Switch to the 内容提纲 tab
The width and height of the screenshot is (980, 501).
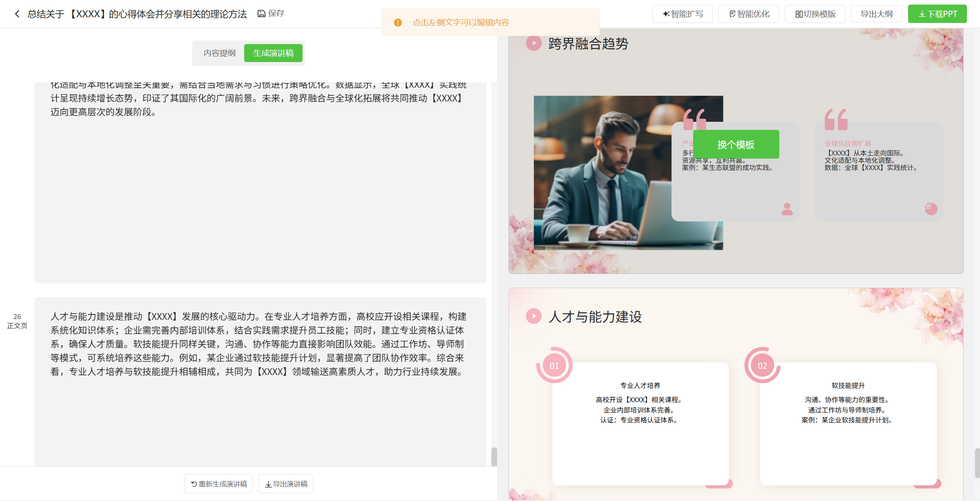[219, 53]
